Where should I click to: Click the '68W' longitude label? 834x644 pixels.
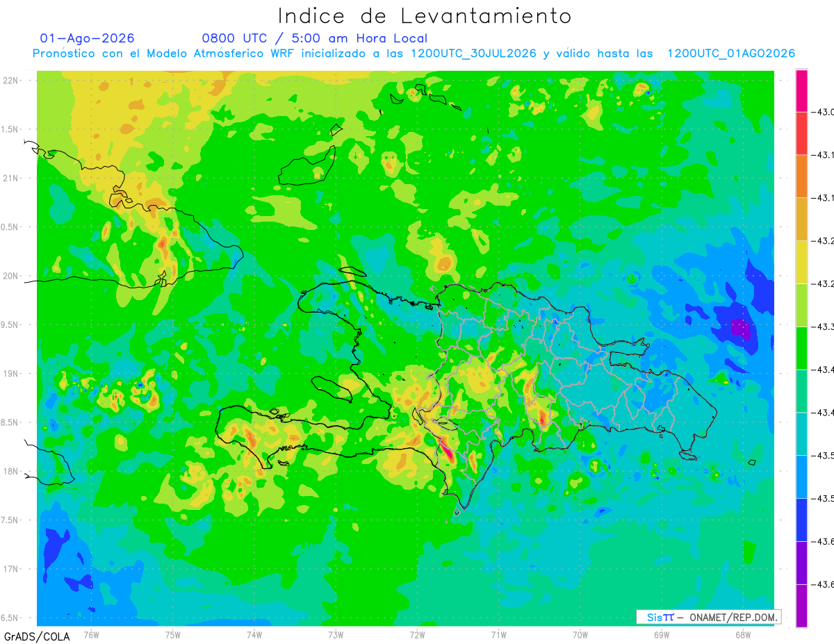pos(743,635)
